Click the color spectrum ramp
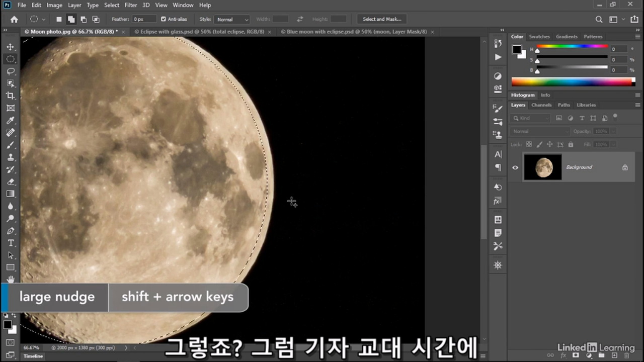The image size is (644, 362). pos(572,81)
